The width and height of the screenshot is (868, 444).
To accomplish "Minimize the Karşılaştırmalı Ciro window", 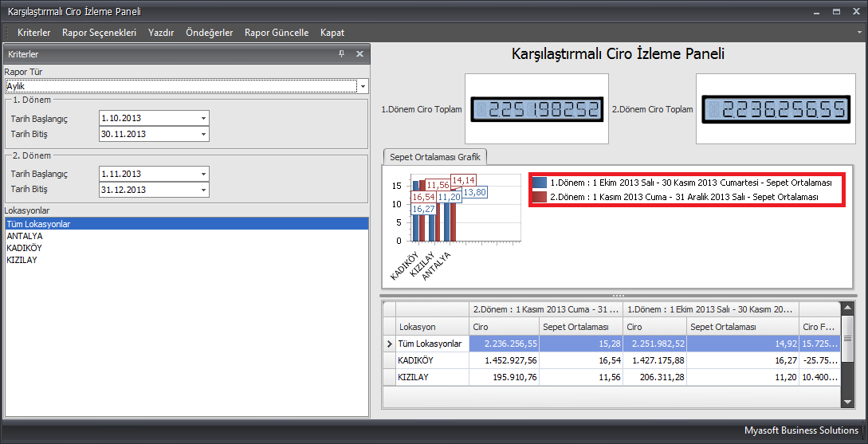I will pos(817,11).
